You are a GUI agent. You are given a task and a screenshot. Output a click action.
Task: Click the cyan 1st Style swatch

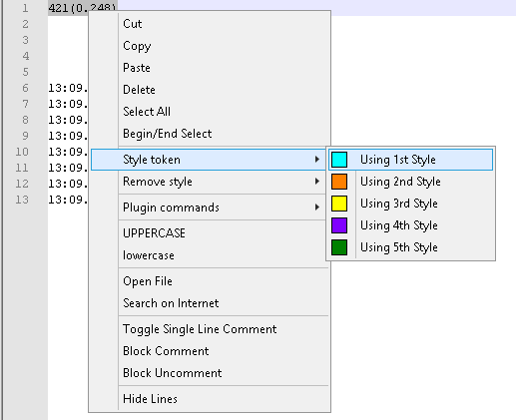[x=339, y=160]
